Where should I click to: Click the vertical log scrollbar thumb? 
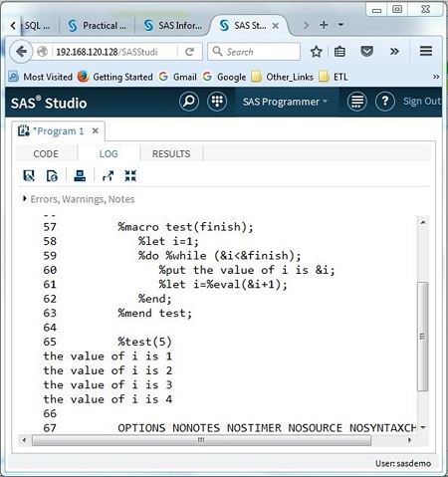(422, 337)
